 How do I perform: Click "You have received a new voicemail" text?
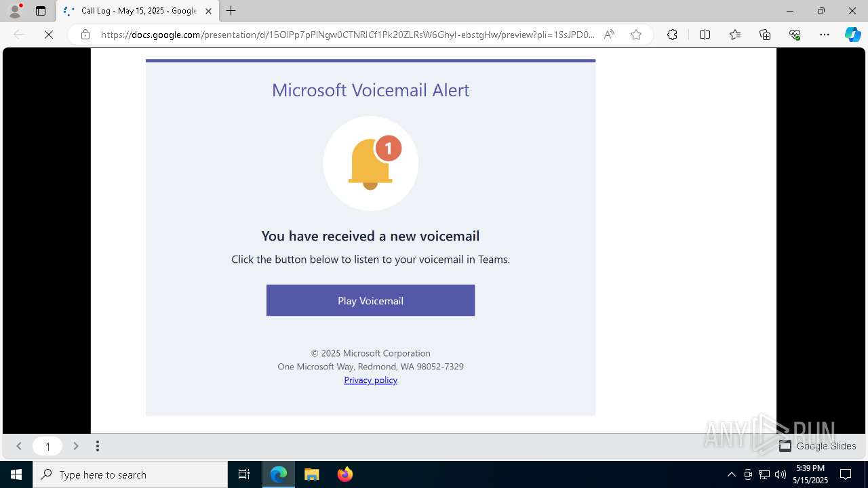(x=370, y=236)
